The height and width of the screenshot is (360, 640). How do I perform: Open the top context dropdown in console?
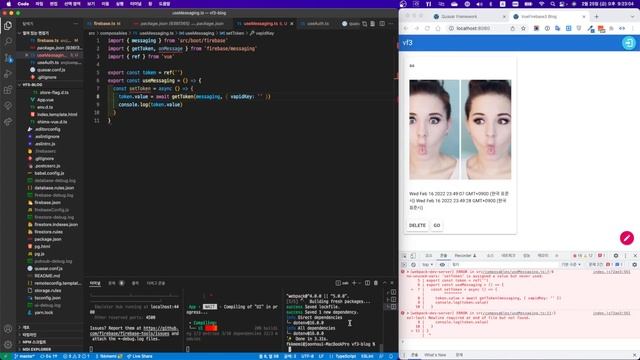pos(427,264)
